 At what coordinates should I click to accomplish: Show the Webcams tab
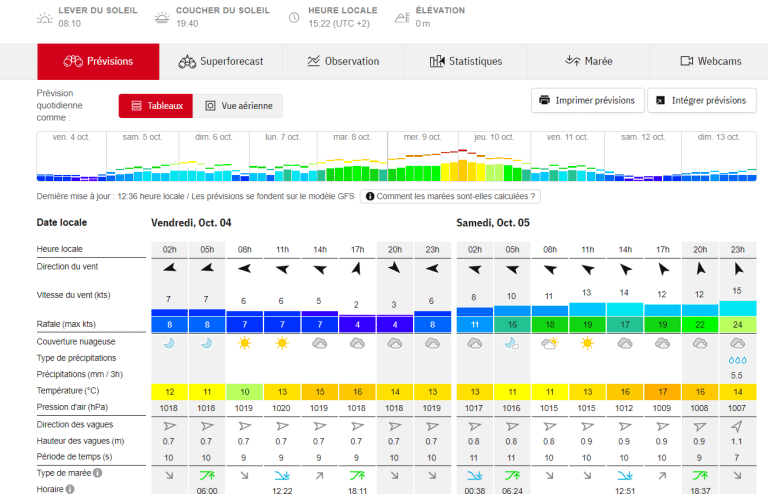tap(711, 61)
